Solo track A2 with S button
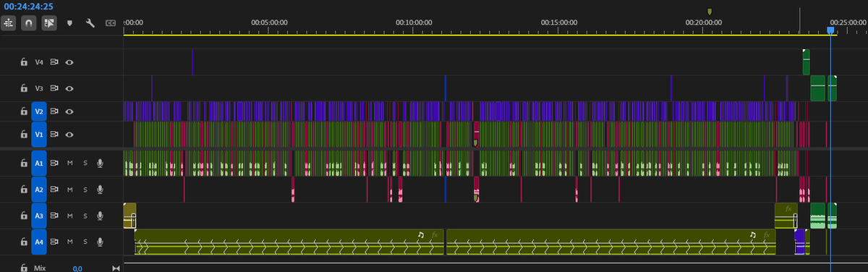The image size is (868, 272). point(85,190)
